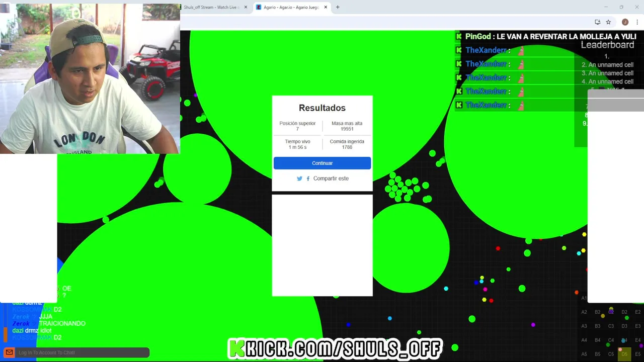Viewport: 644px width, 362px height.
Task: Click highlighted minimap sector D5
Action: (x=624, y=354)
